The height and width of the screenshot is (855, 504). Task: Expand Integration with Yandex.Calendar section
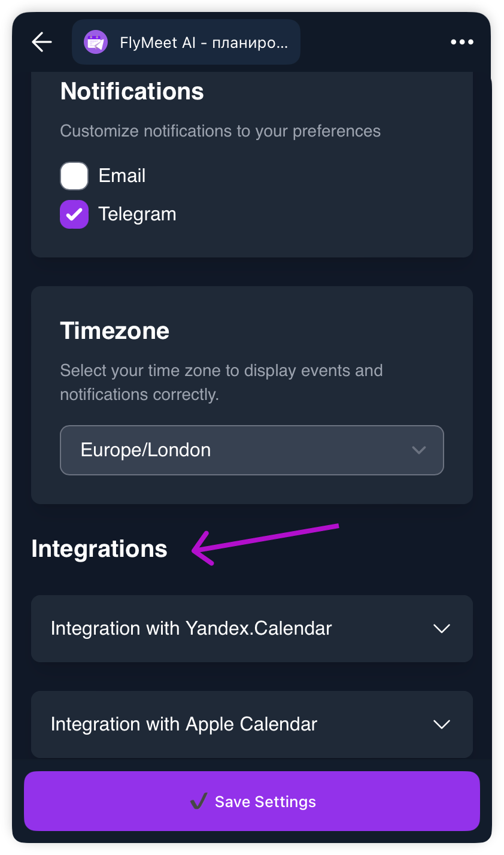tap(192, 629)
